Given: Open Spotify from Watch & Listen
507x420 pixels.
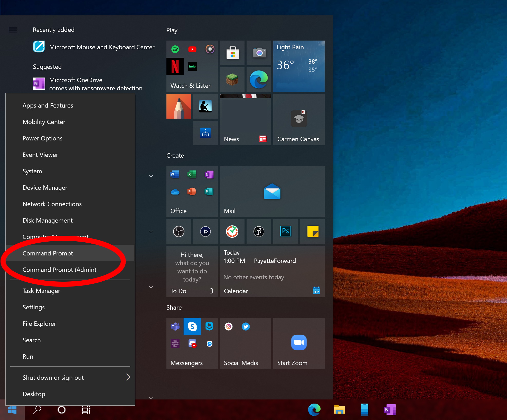Looking at the screenshot, I should (x=175, y=49).
